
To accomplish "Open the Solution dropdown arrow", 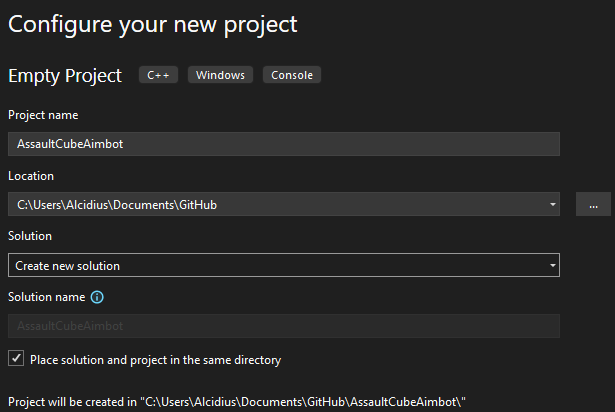I will click(x=553, y=266).
